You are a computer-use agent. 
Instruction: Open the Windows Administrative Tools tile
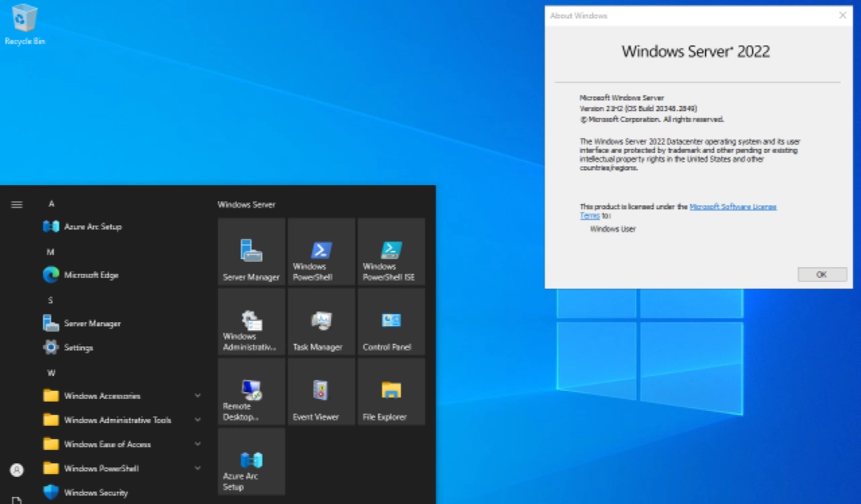click(252, 322)
